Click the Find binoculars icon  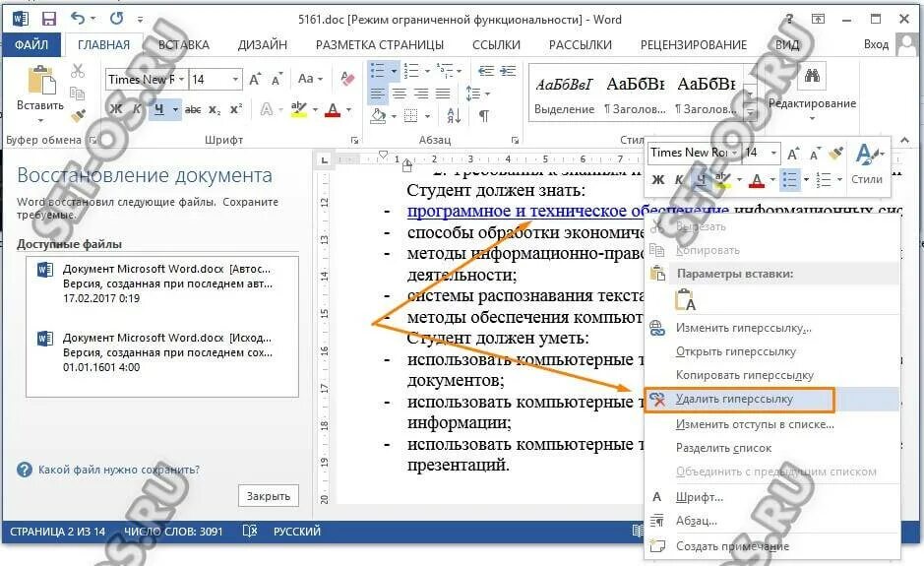tap(812, 76)
